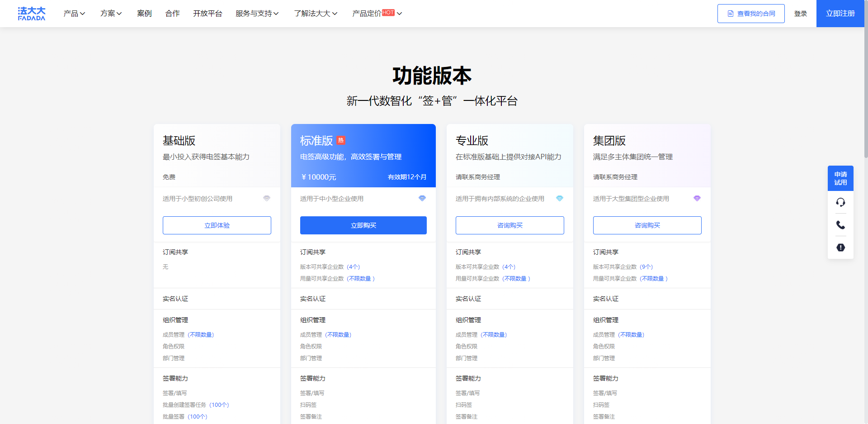Open the 合作 menu item

pyautogui.click(x=173, y=14)
